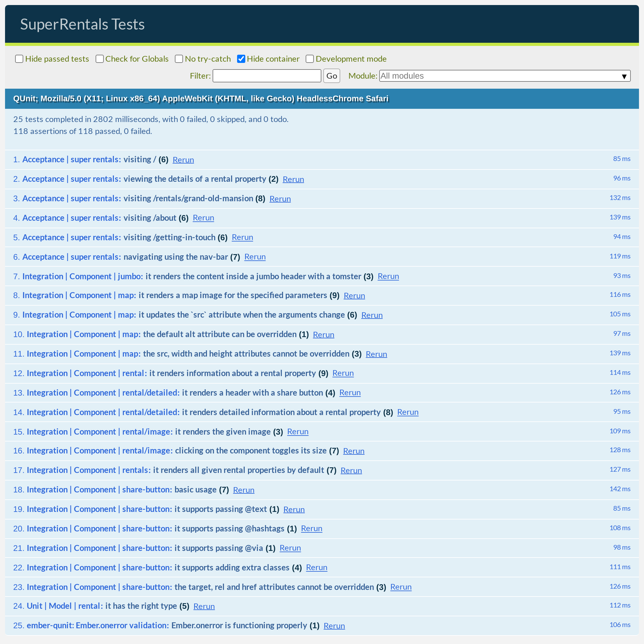
Task: Turn on Development mode checkbox
Action: [310, 59]
